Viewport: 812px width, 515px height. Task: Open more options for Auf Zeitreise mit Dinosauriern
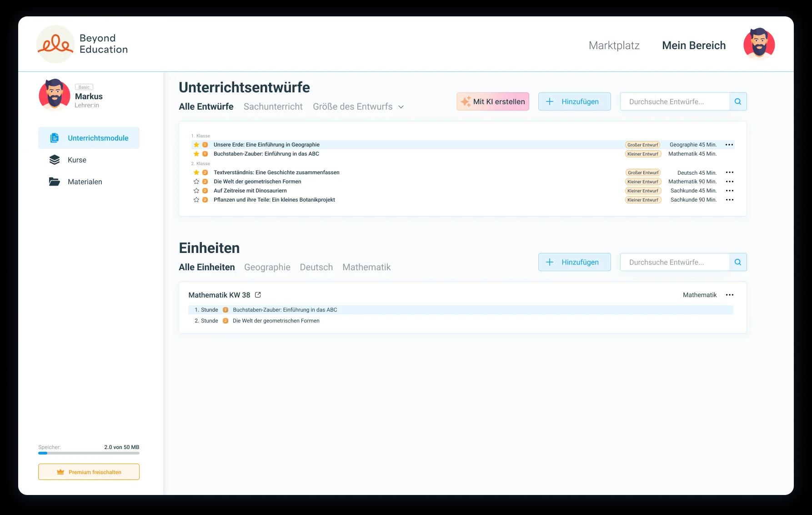729,191
